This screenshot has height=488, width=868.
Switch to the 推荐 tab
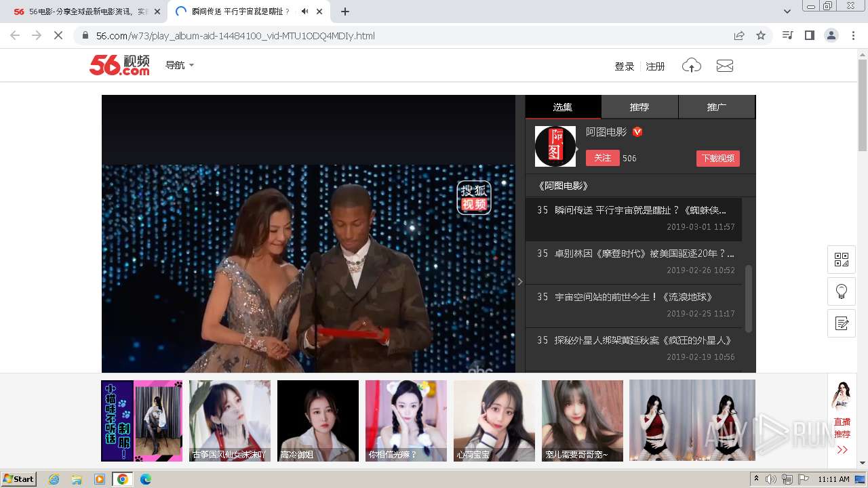639,107
